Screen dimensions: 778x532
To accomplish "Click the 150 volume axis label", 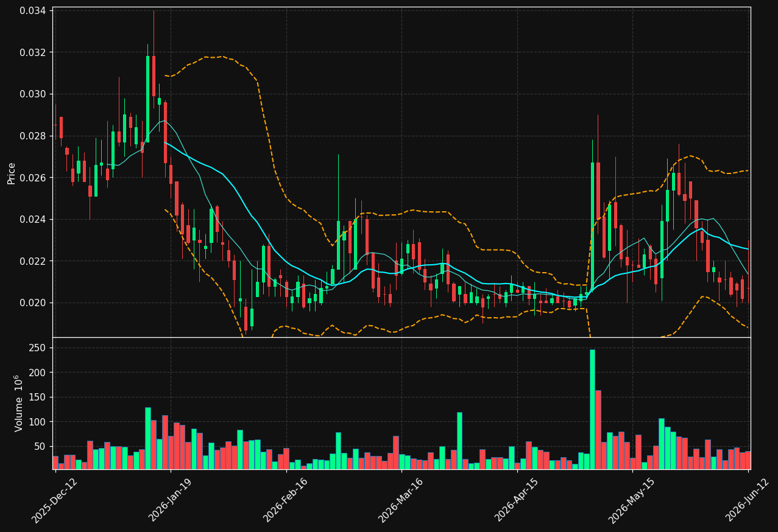I will pos(37,397).
